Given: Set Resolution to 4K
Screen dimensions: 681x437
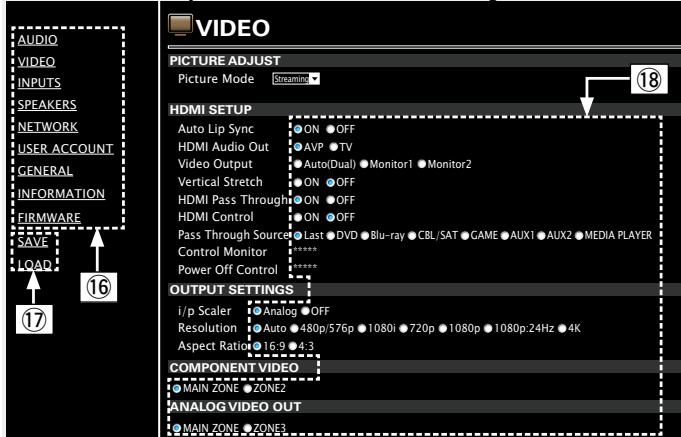Looking at the screenshot, I should (x=562, y=328).
